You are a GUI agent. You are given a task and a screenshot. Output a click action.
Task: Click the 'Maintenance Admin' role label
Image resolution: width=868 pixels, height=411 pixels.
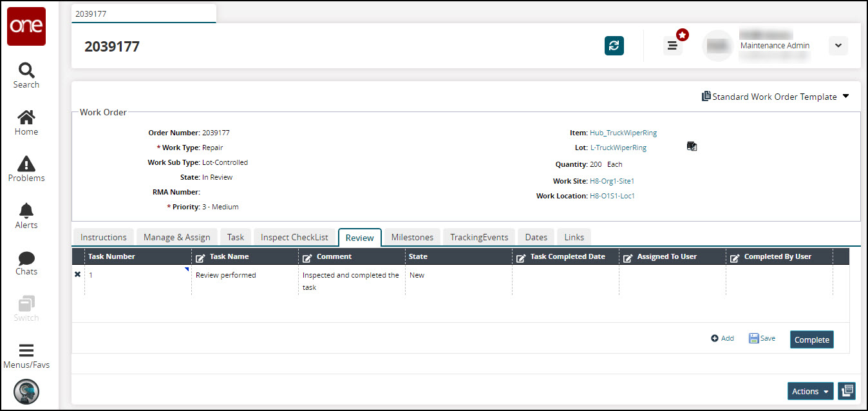[775, 46]
